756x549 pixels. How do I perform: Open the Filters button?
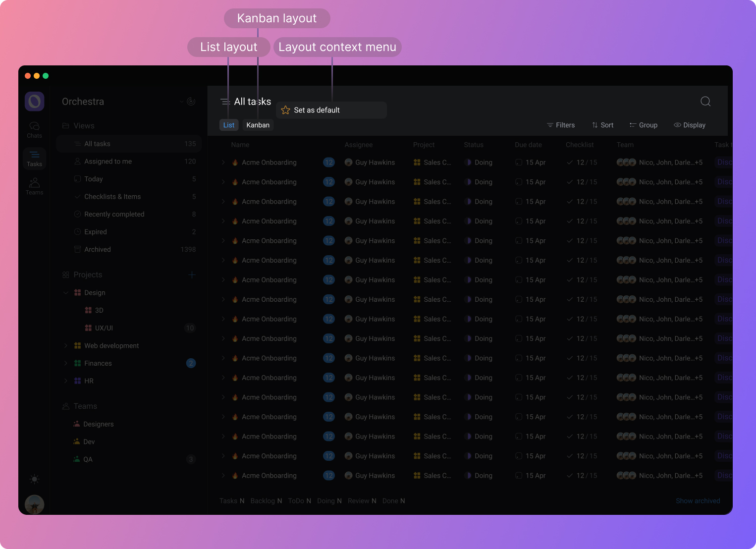[x=561, y=125]
